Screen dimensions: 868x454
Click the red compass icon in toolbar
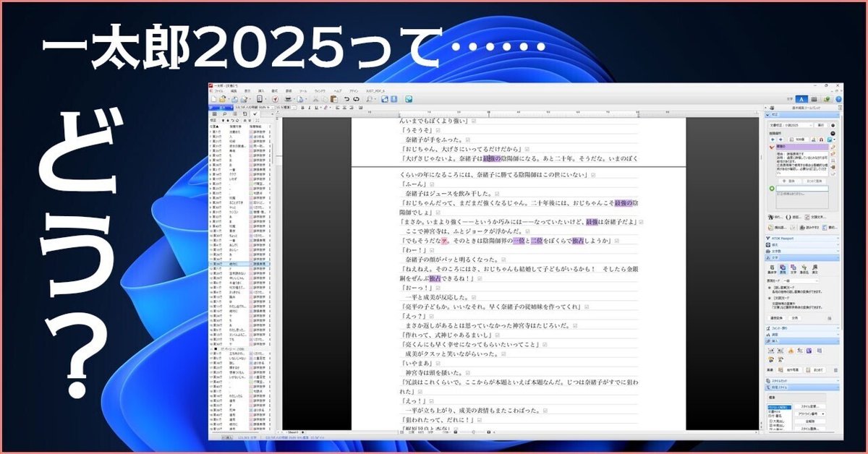click(275, 99)
